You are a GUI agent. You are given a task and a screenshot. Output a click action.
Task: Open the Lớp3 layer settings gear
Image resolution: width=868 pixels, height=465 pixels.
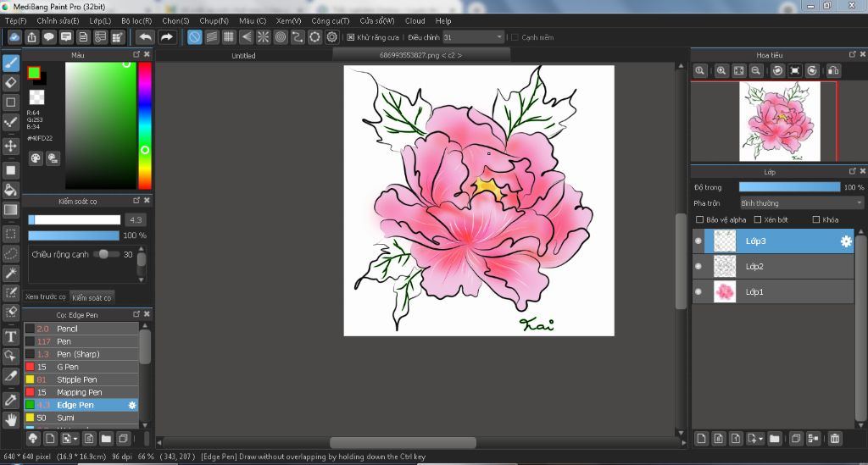pyautogui.click(x=846, y=241)
